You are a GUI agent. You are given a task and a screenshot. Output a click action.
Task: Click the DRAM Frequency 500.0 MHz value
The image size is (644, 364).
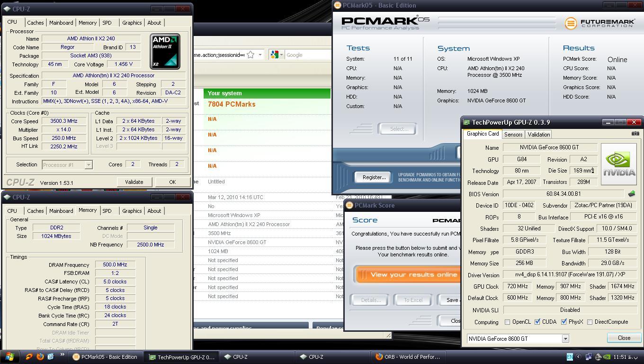coord(115,265)
